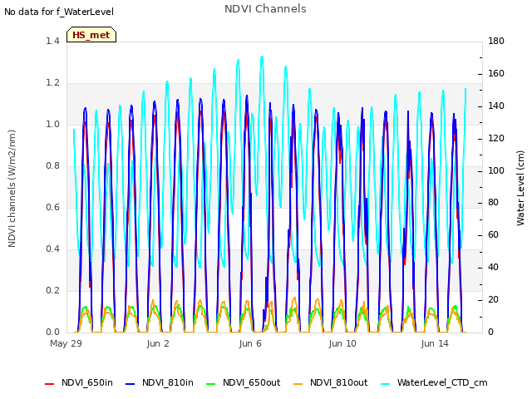Click the 'NDVI channels (W/m2/nm)' axis title
This screenshot has width=532, height=399.
[x=12, y=189]
